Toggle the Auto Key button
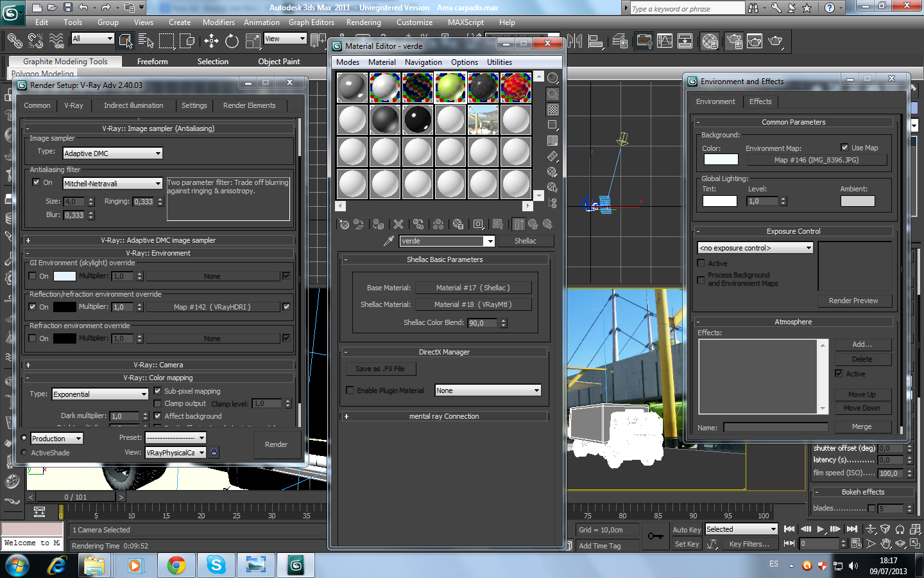This screenshot has width=924, height=578. click(687, 530)
